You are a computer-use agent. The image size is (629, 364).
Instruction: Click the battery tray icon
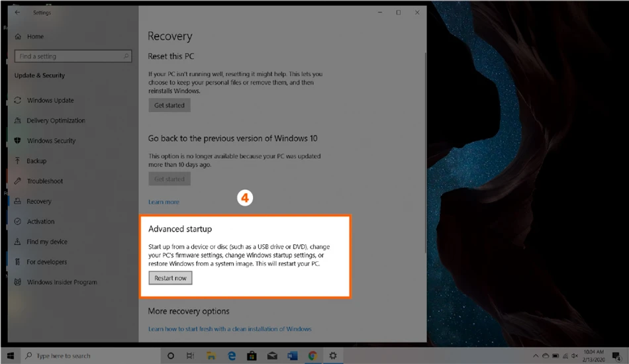556,355
